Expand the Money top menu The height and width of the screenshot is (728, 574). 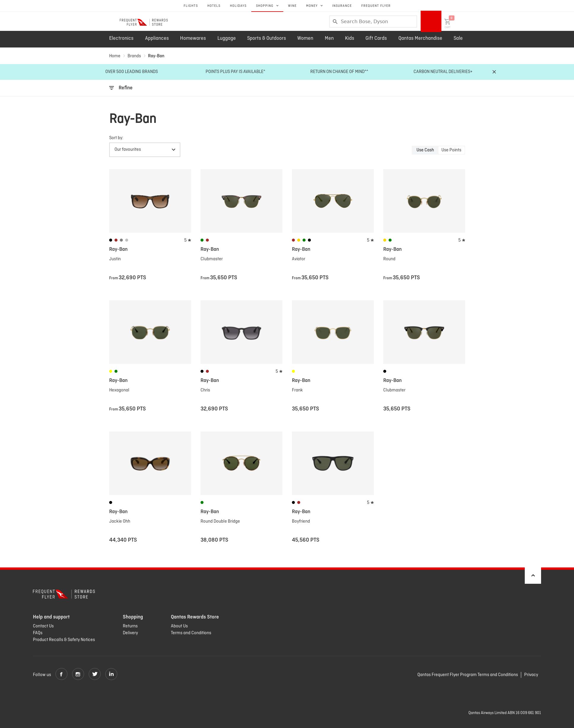(x=314, y=6)
